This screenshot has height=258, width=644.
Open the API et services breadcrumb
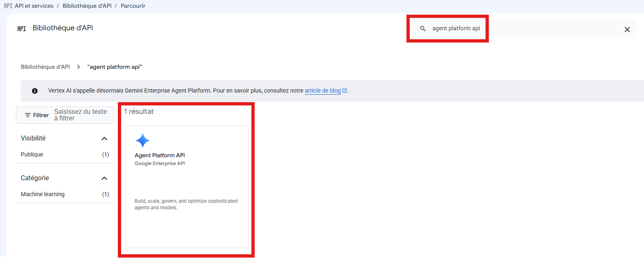pyautogui.click(x=34, y=6)
